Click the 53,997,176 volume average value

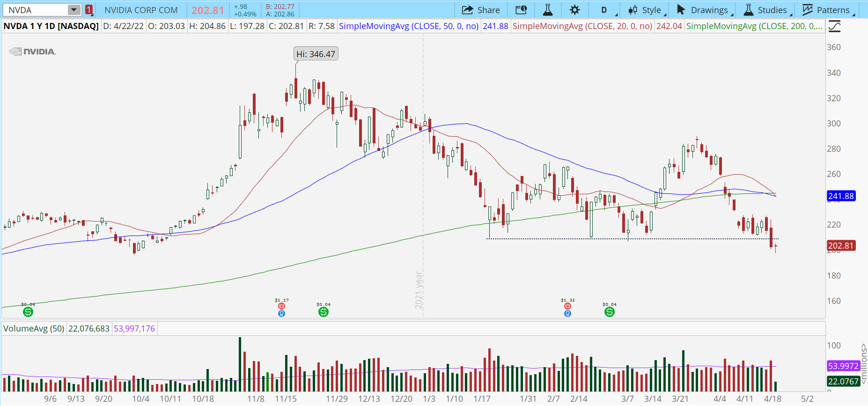[134, 329]
